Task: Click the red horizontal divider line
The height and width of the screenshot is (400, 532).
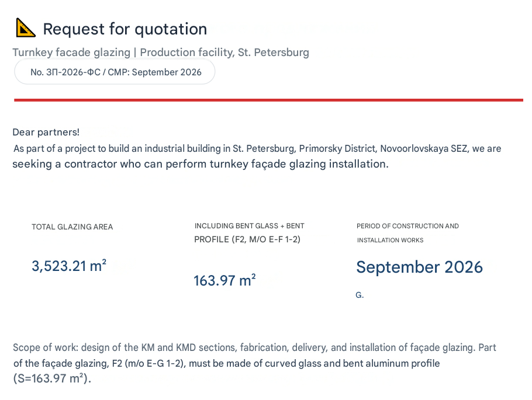Action: (x=268, y=100)
